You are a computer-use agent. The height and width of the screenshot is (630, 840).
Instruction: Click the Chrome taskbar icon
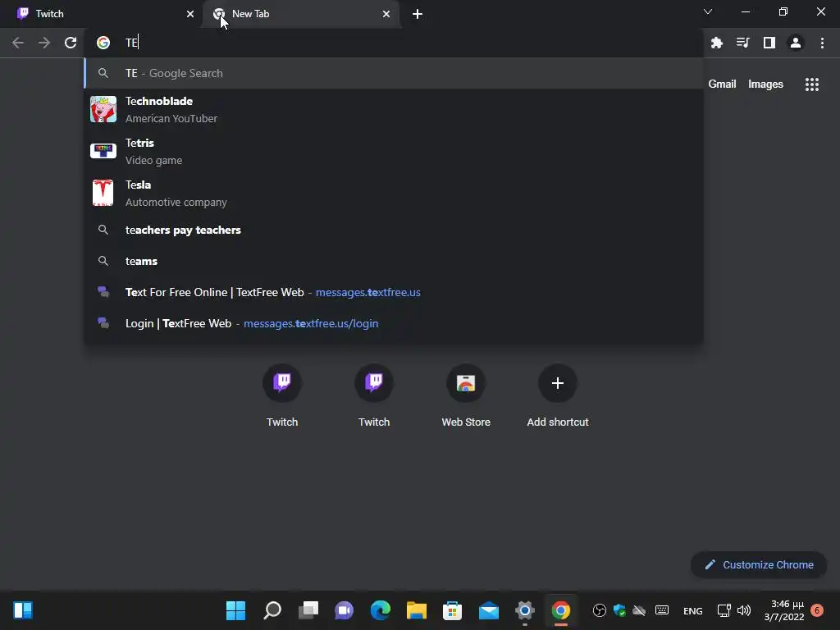coord(560,610)
